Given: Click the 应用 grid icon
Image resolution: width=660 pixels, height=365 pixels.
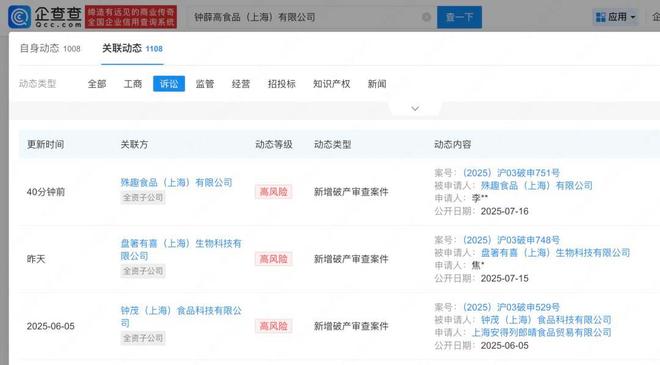Looking at the screenshot, I should 601,17.
